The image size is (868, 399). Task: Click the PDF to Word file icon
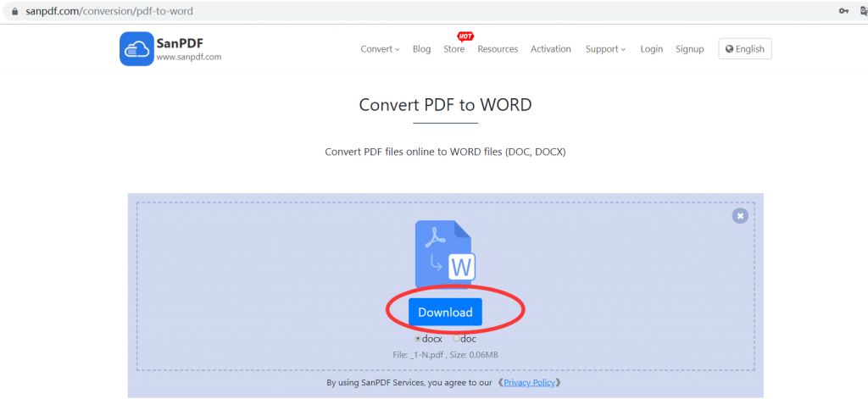tap(446, 254)
